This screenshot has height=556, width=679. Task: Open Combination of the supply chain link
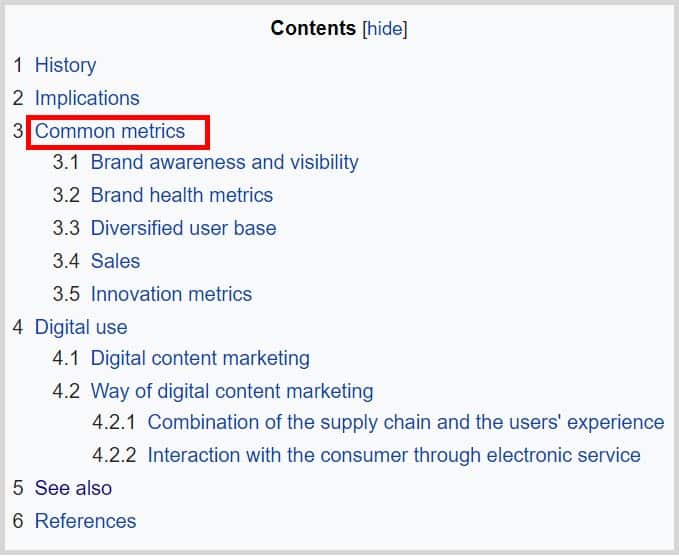click(405, 422)
